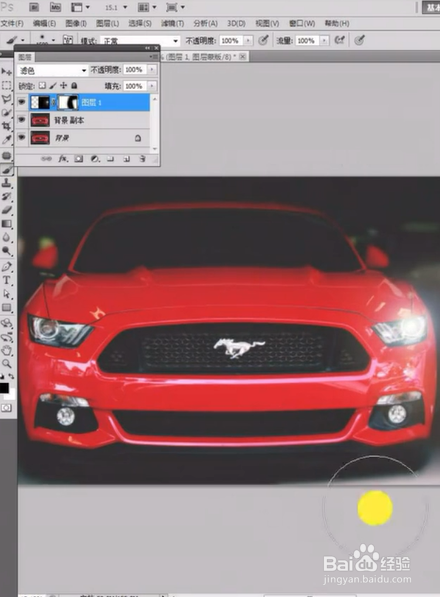Open brush opacity slider arrow

click(x=248, y=40)
